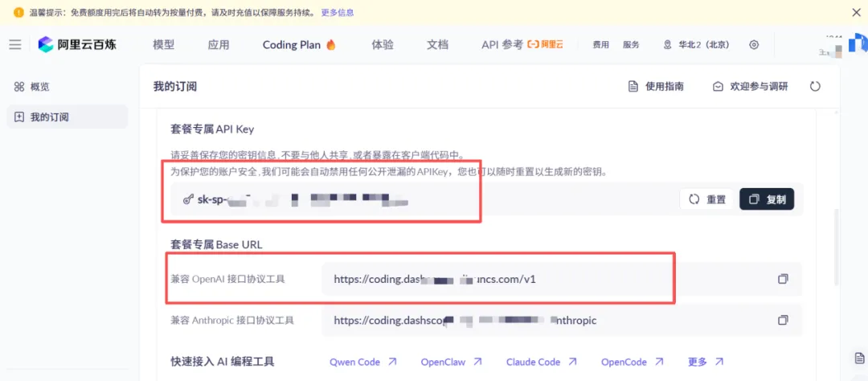The height and width of the screenshot is (381, 868).
Task: Reset the API key with 重置
Action: click(706, 199)
